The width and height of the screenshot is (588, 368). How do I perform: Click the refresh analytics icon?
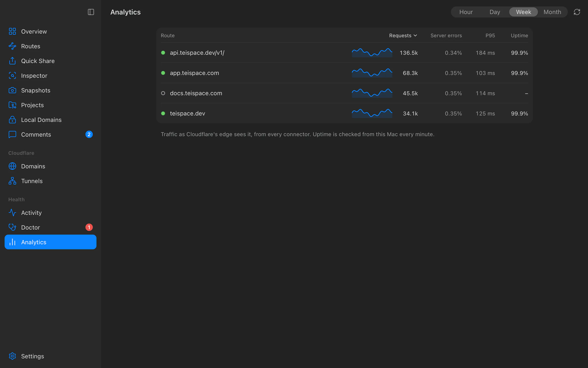577,12
